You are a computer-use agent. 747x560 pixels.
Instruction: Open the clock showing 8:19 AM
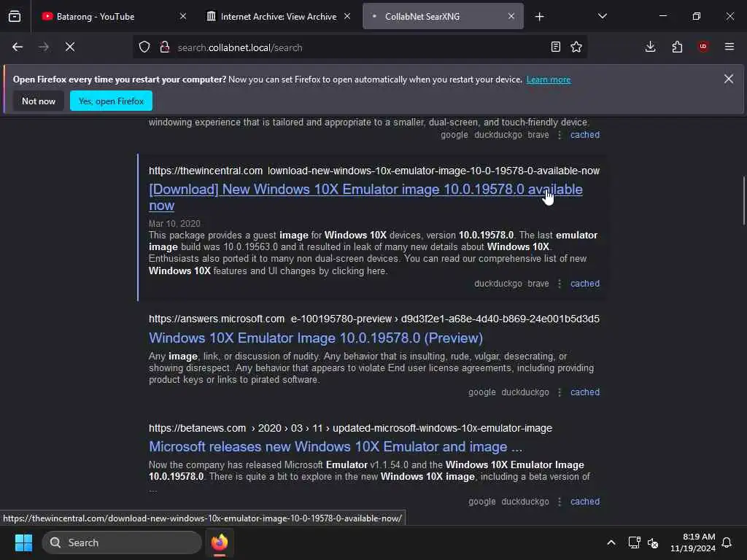[693, 542]
